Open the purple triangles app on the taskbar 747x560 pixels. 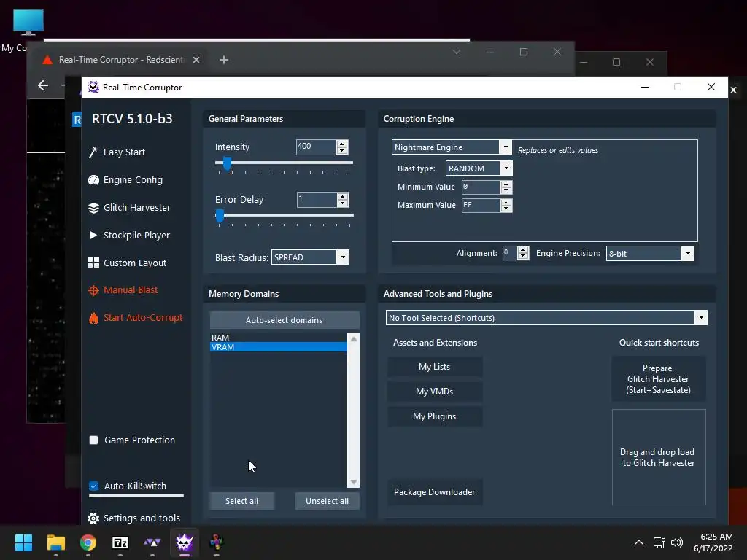click(x=152, y=542)
